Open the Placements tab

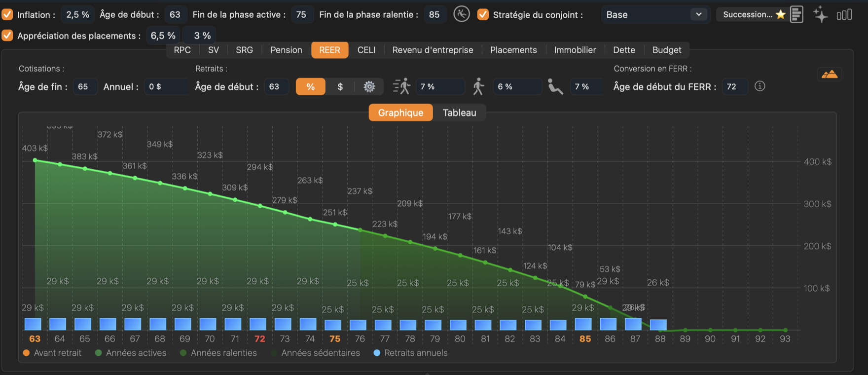513,50
